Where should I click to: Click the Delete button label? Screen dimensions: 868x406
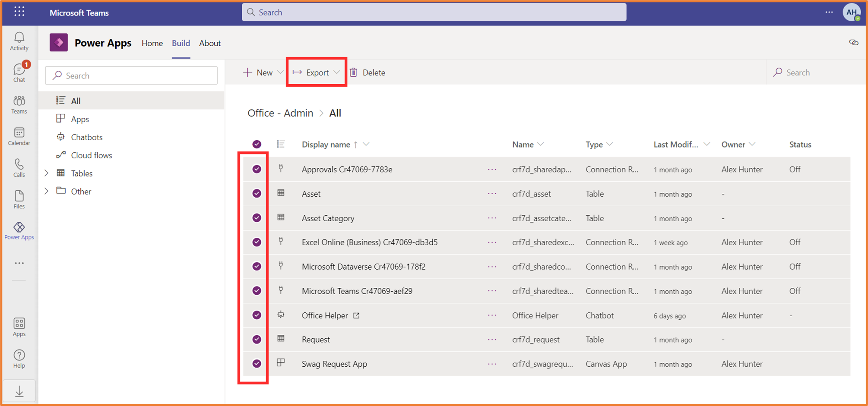point(374,72)
